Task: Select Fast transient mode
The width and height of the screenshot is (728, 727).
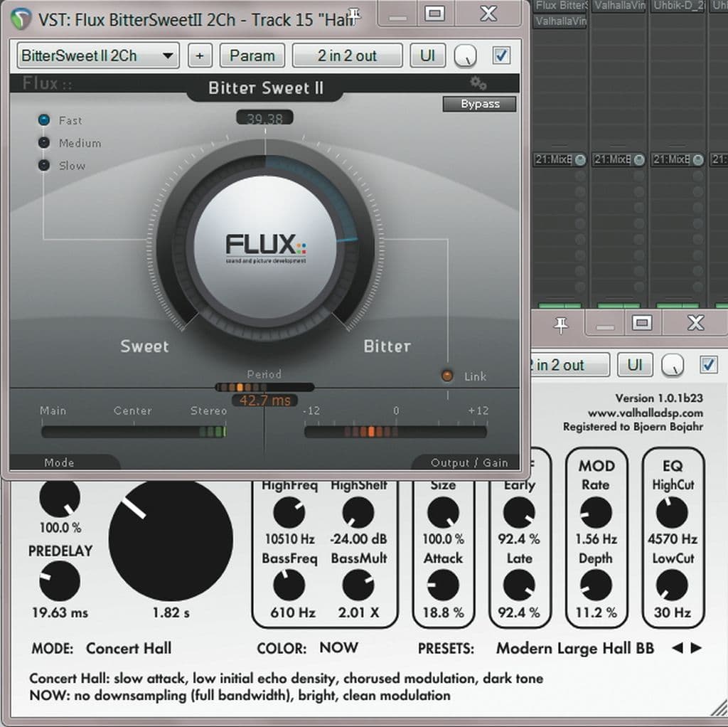Action: tap(44, 120)
